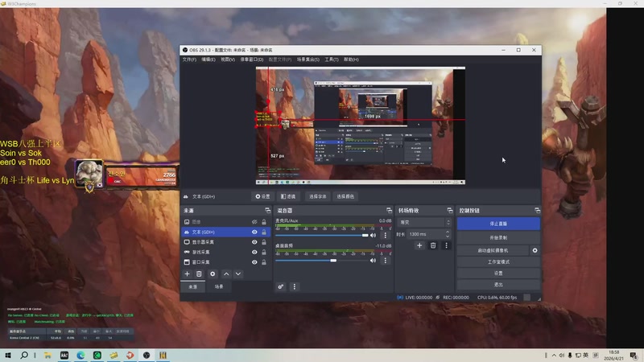Toggle lock on 文本 (GDI+) source
644x362 pixels.
264,232
